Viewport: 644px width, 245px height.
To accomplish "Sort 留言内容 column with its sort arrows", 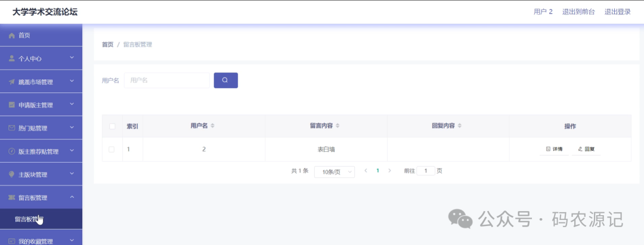I will coord(337,126).
